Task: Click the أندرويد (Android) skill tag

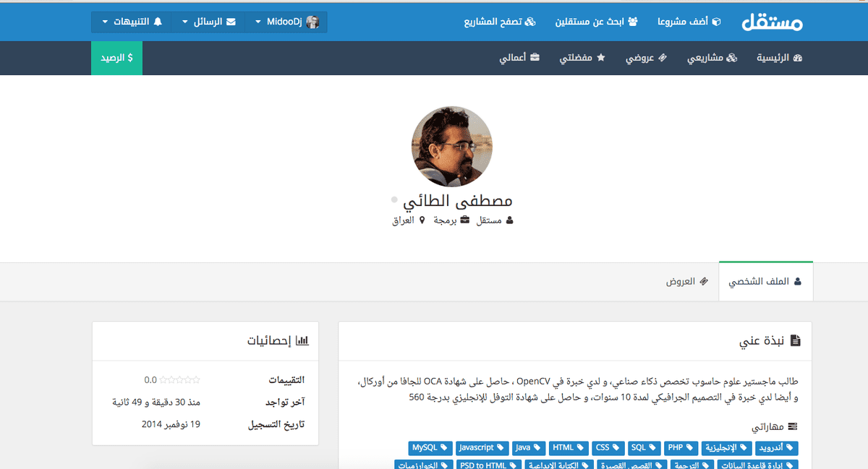Action: pyautogui.click(x=778, y=448)
